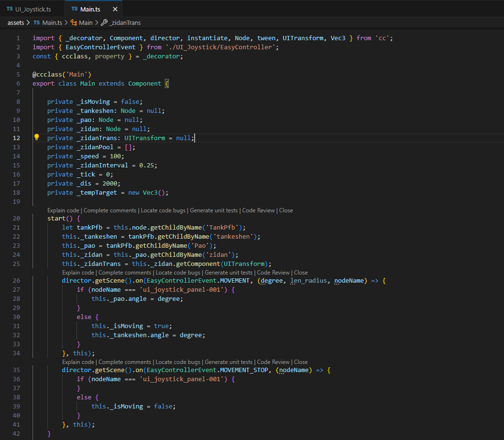Click 'tankeshen' string on line 22

point(233,236)
